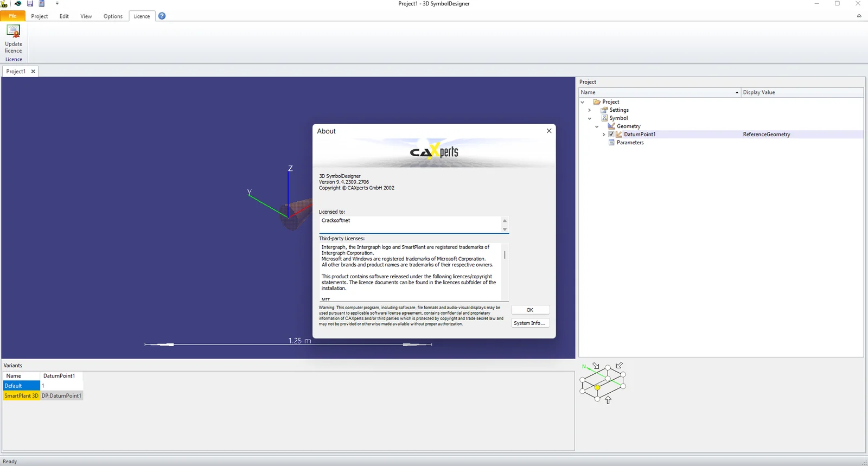Image resolution: width=868 pixels, height=466 pixels.
Task: Click the Settings node icon in tree
Action: click(x=604, y=110)
